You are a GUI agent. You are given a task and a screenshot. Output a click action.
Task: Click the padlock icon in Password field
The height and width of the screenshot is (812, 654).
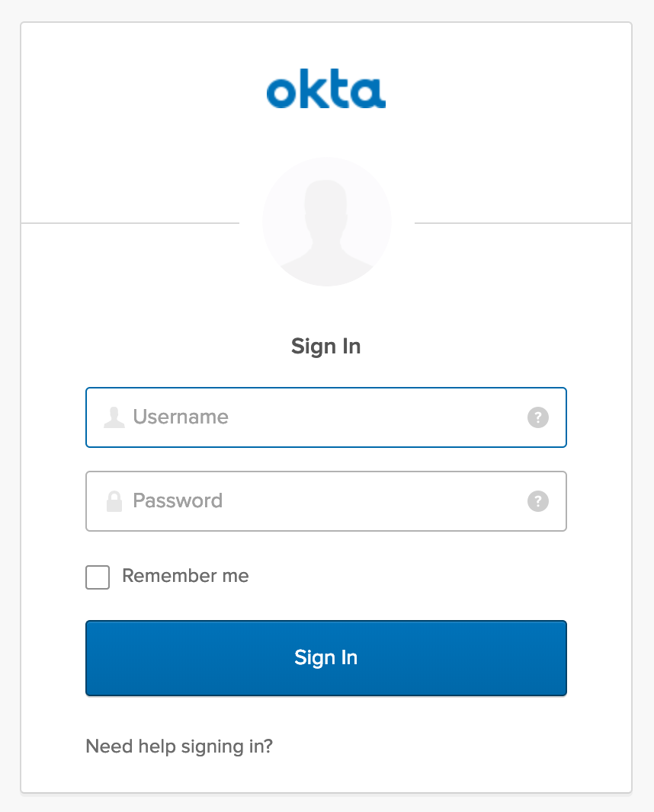(x=114, y=501)
